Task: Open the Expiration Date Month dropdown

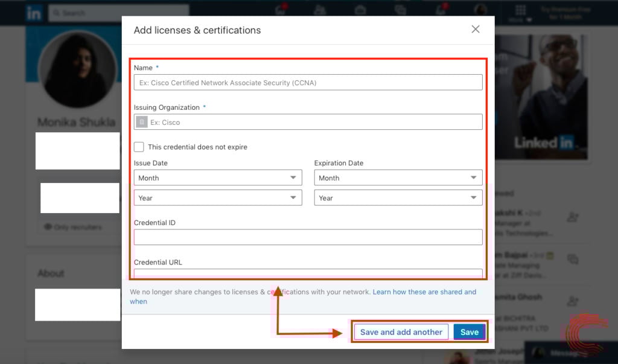Action: coord(398,177)
